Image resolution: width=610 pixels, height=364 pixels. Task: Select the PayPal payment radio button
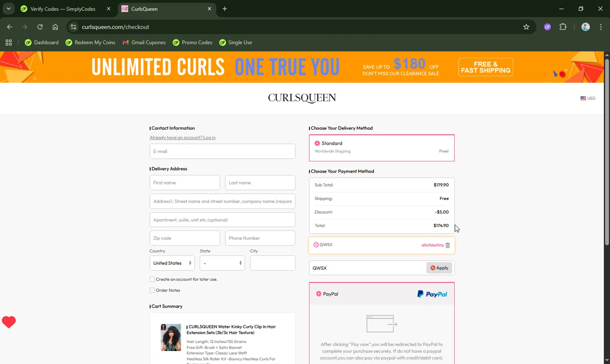[x=319, y=294]
